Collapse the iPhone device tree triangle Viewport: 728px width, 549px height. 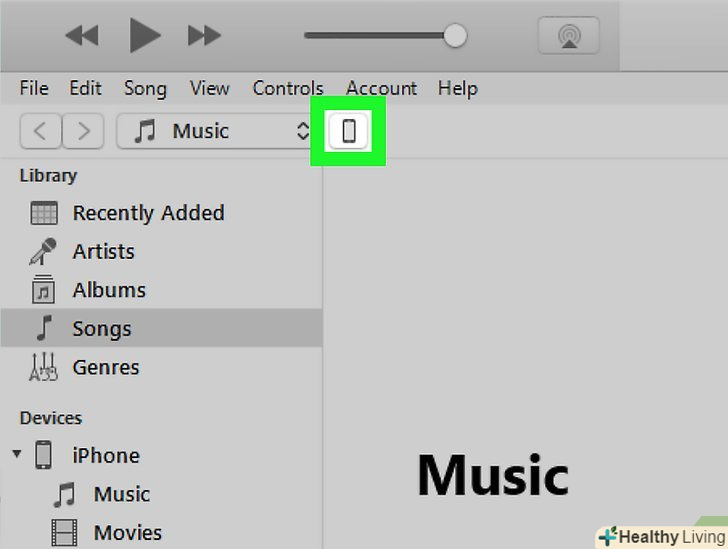[x=17, y=453]
